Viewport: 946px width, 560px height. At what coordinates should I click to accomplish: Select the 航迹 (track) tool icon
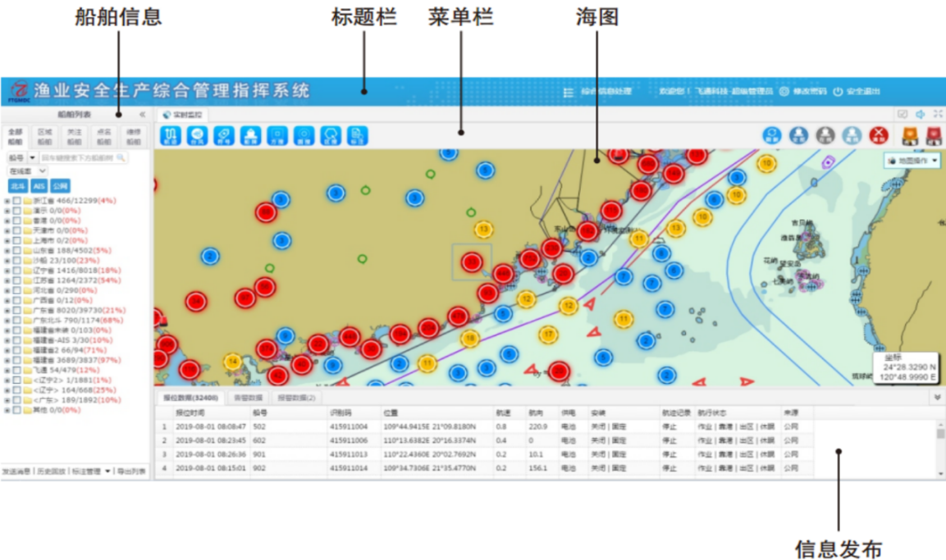click(x=170, y=135)
